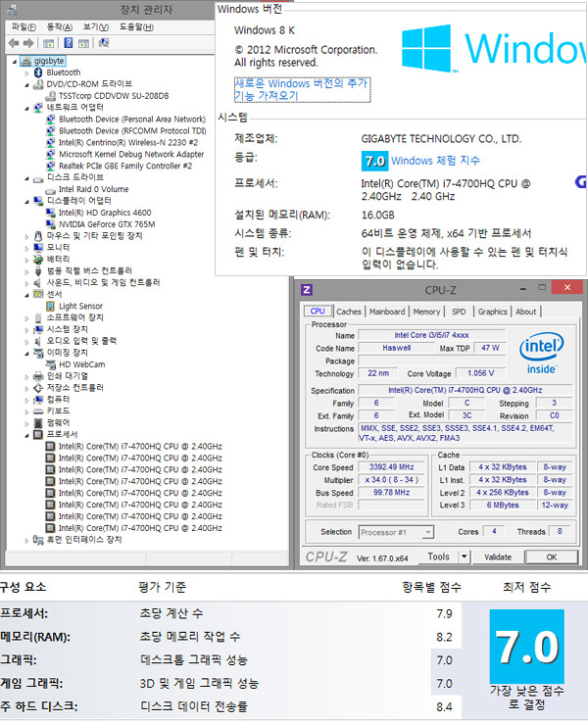Click the forward arrow in Device Manager toolbar
This screenshot has height=724, width=588.
tap(28, 43)
